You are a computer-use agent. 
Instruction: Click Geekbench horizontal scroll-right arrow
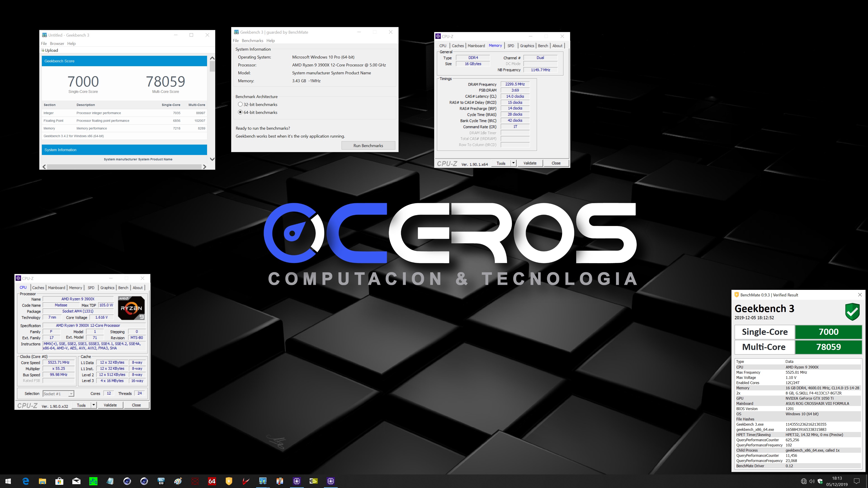click(x=204, y=167)
